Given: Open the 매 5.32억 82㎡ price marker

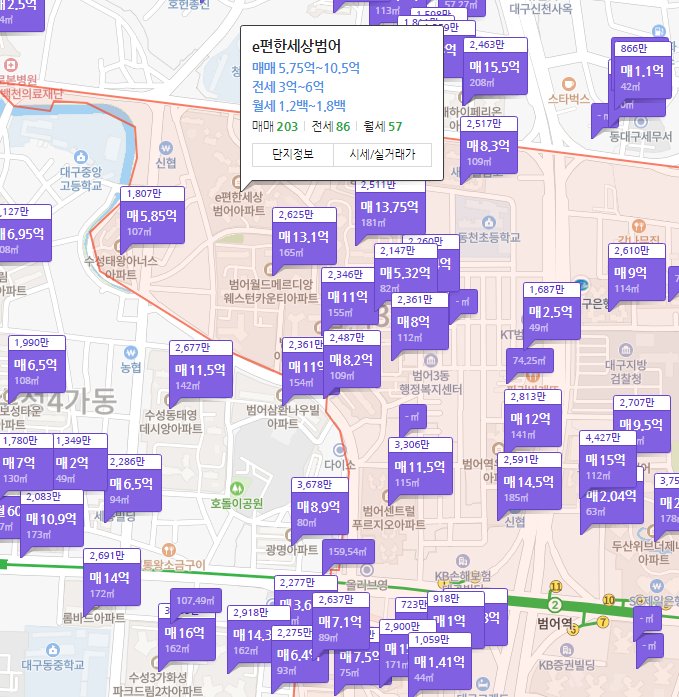Looking at the screenshot, I should 406,273.
